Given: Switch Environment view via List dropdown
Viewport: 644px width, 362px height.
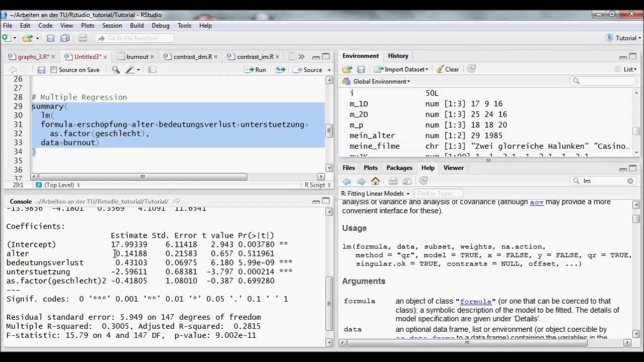Looking at the screenshot, I should 626,69.
